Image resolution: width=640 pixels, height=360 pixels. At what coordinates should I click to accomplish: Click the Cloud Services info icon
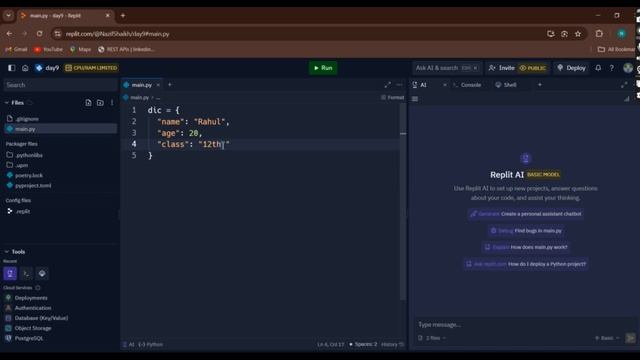point(38,288)
